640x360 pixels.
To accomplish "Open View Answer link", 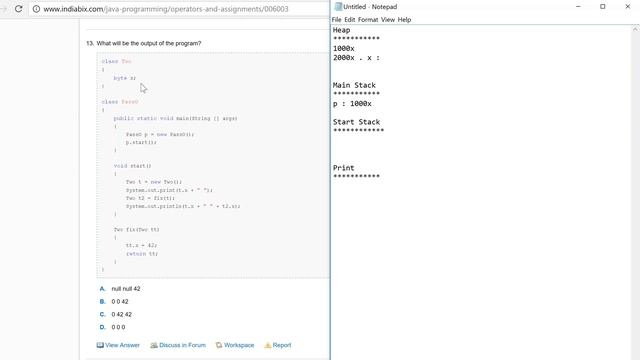I will pyautogui.click(x=122, y=345).
